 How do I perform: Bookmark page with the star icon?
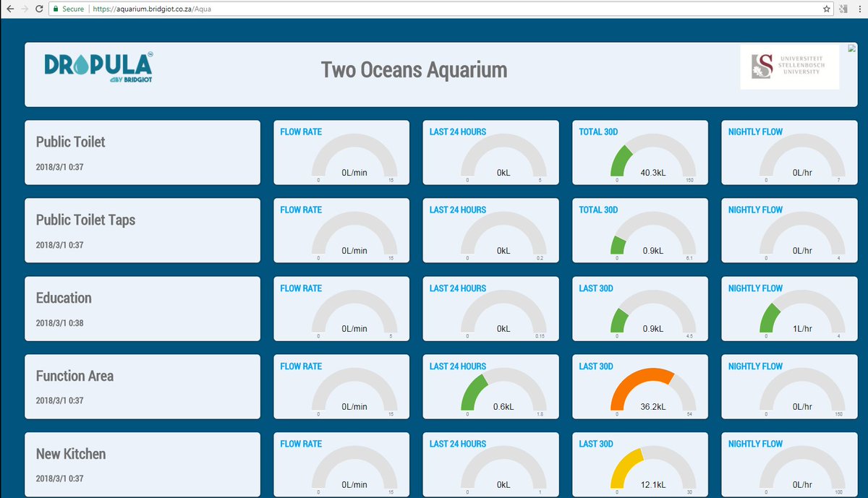point(826,9)
